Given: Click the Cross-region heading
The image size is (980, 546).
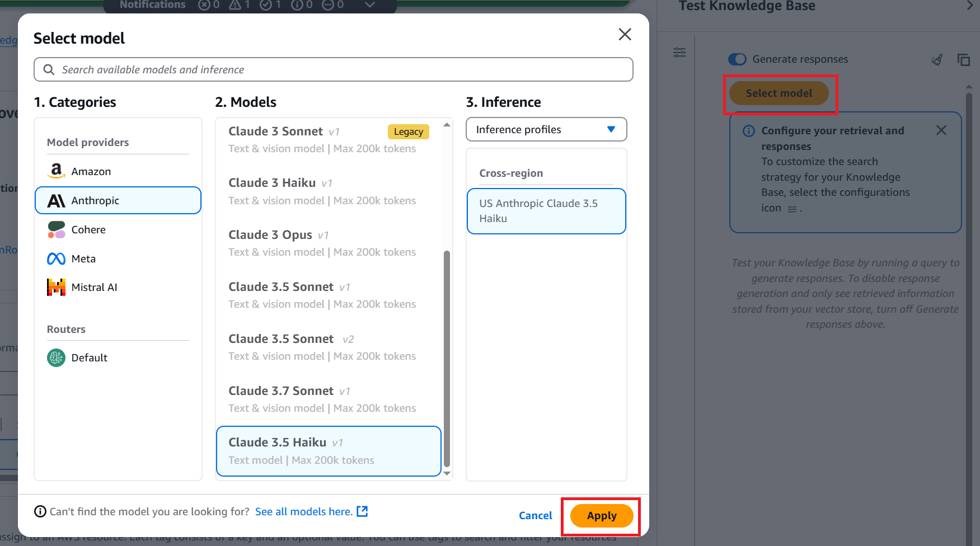Looking at the screenshot, I should point(511,173).
